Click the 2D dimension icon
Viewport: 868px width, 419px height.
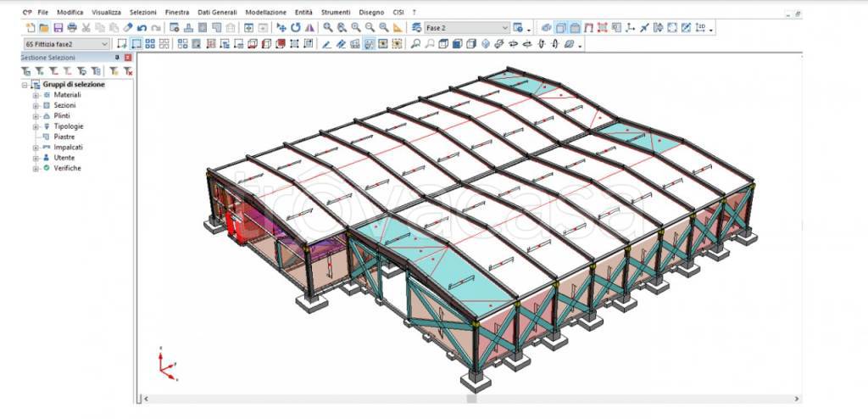[x=701, y=28]
